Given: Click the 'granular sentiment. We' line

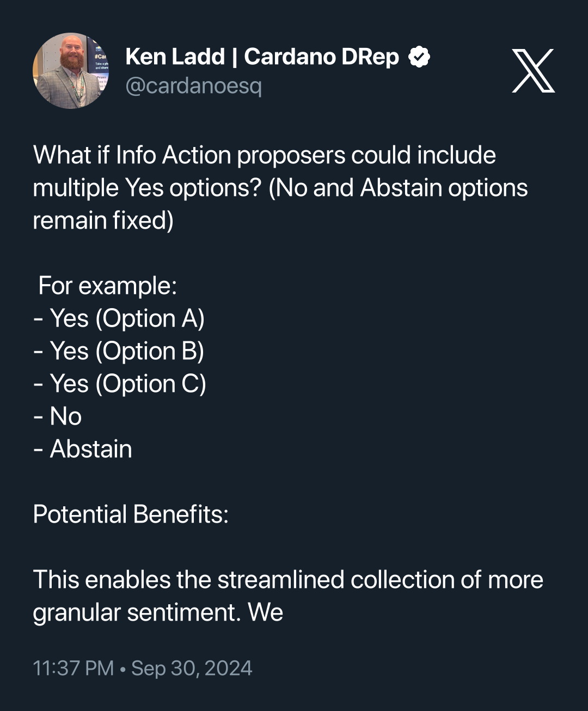Looking at the screenshot, I should 158,612.
